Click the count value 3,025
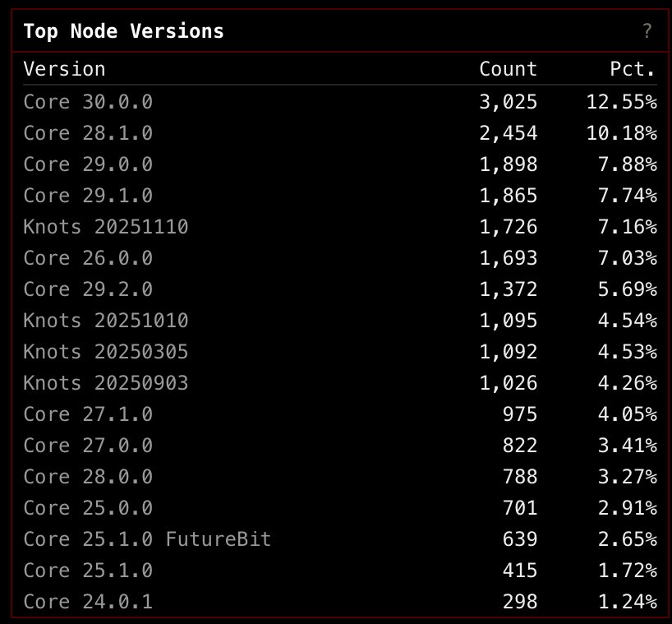Viewport: 672px width, 624px height. click(508, 102)
